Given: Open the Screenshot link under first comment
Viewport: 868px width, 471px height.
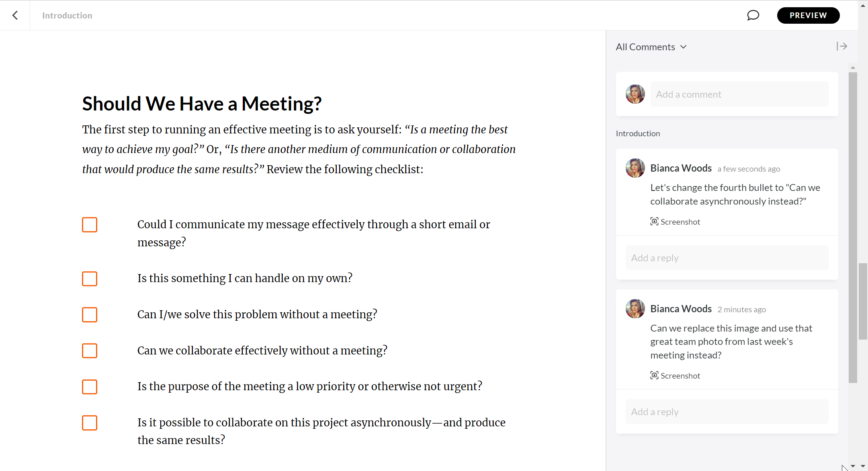Looking at the screenshot, I should 680,221.
